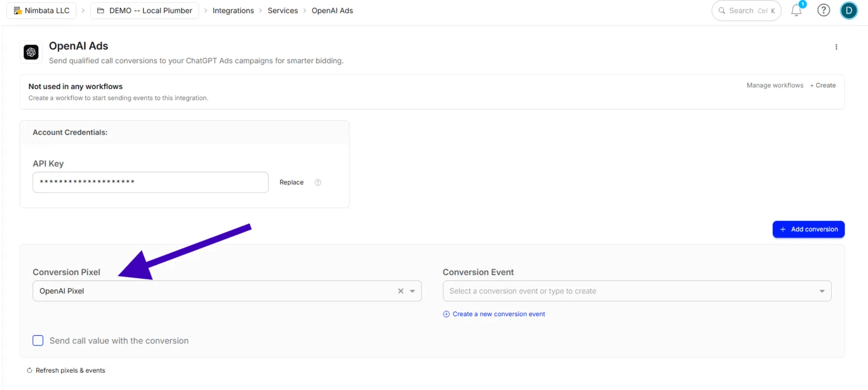The height and width of the screenshot is (390, 868).
Task: Enable Send call value with the conversion
Action: click(38, 341)
